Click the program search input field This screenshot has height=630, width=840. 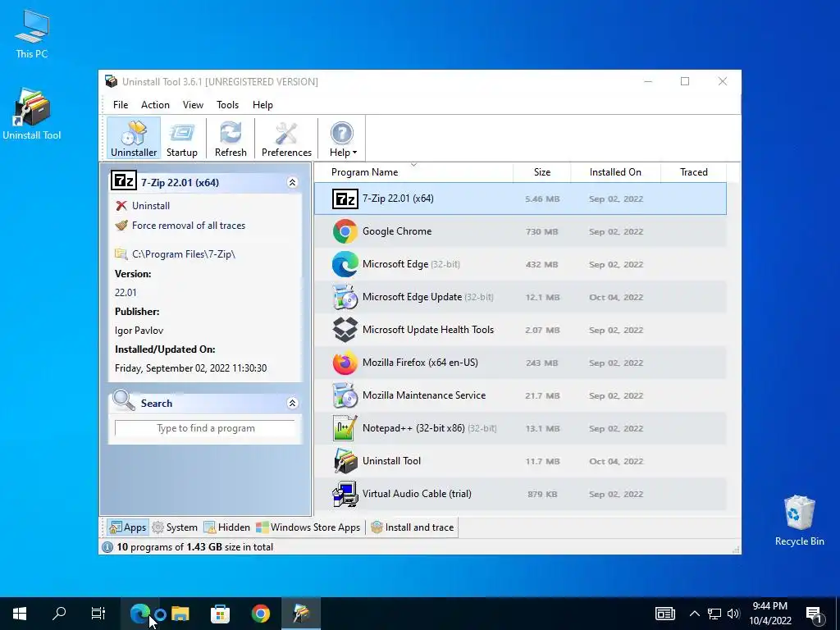click(205, 428)
